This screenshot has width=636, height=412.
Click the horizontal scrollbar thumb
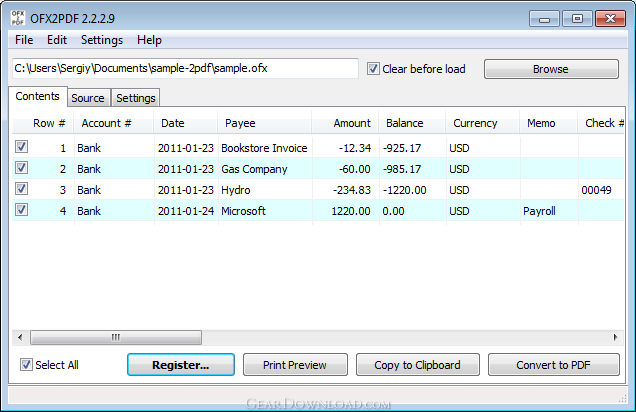(116, 337)
